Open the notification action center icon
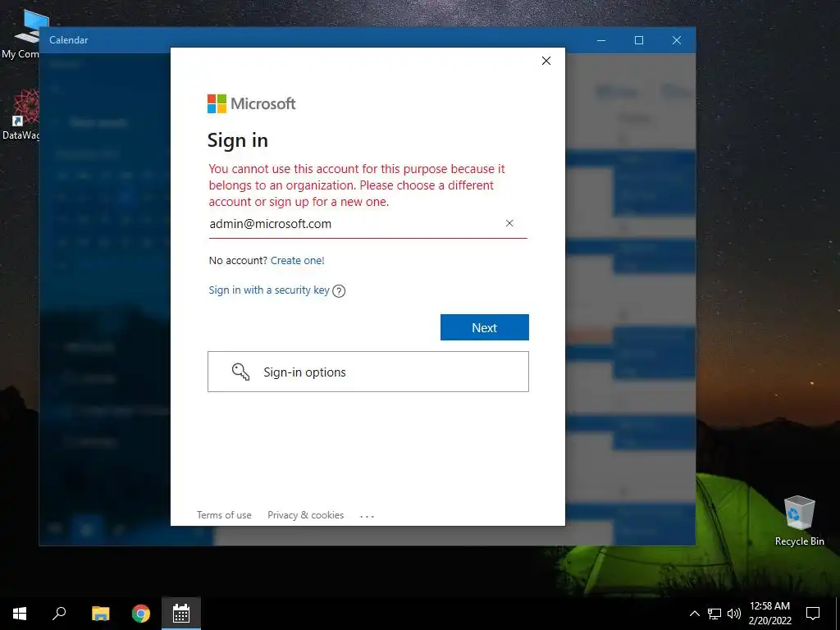 tap(813, 614)
